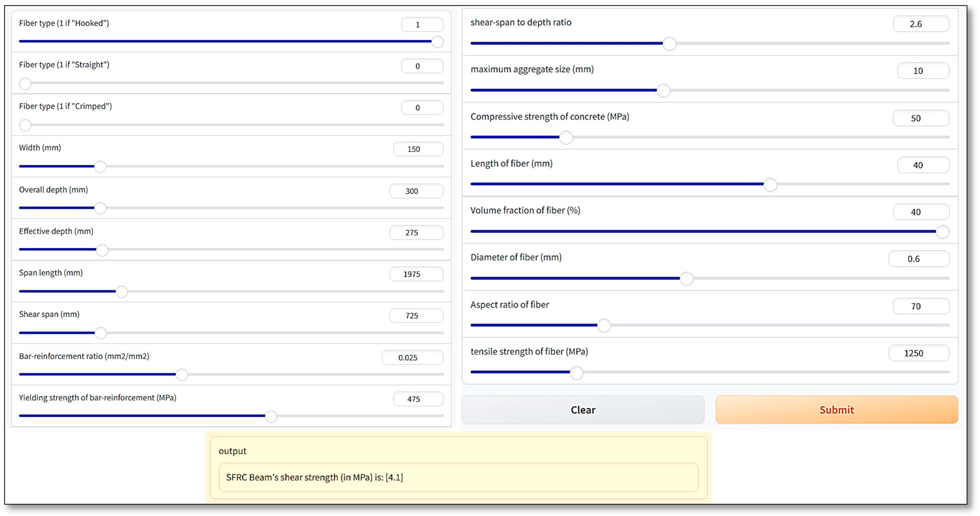The image size is (980, 516).
Task: Select the Overall depth input field
Action: [x=416, y=191]
